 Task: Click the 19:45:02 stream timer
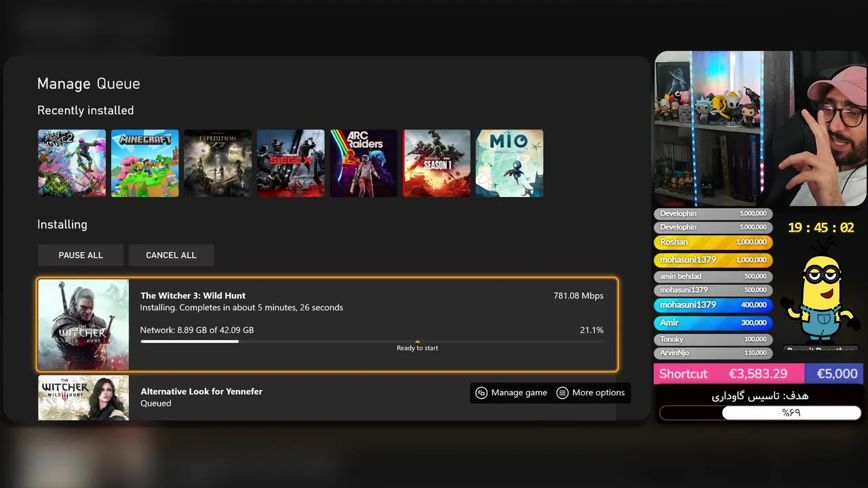coord(821,228)
